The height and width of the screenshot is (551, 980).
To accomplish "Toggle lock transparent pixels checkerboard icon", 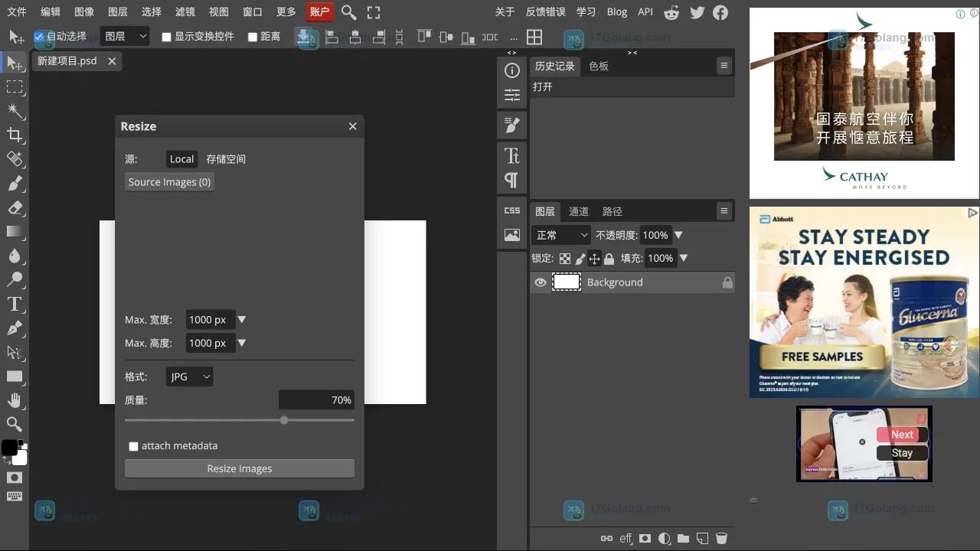I will pyautogui.click(x=565, y=259).
